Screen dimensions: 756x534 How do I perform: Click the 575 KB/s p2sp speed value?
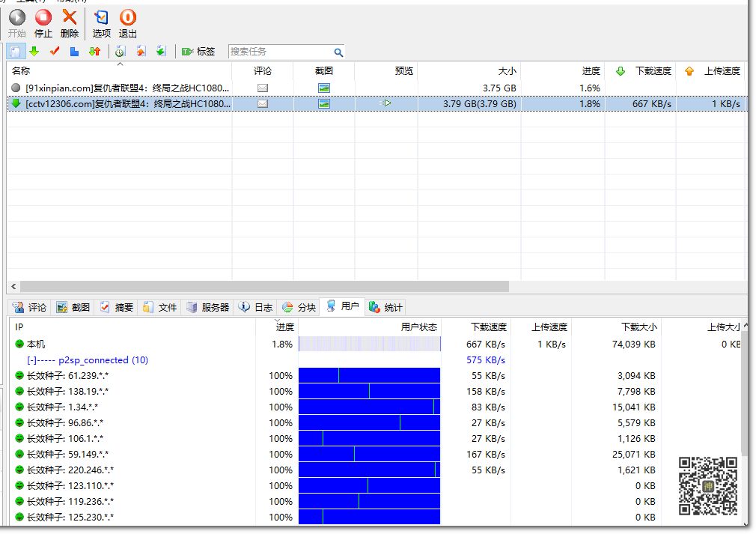486,359
